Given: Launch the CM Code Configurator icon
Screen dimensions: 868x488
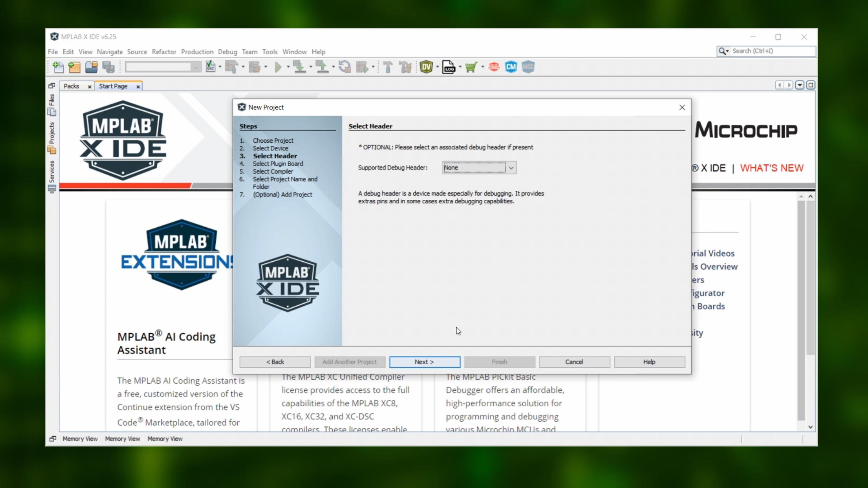Looking at the screenshot, I should pyautogui.click(x=511, y=67).
